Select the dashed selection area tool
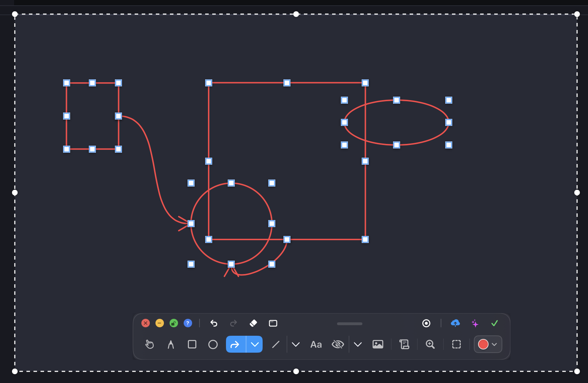The width and height of the screenshot is (588, 383). [457, 344]
